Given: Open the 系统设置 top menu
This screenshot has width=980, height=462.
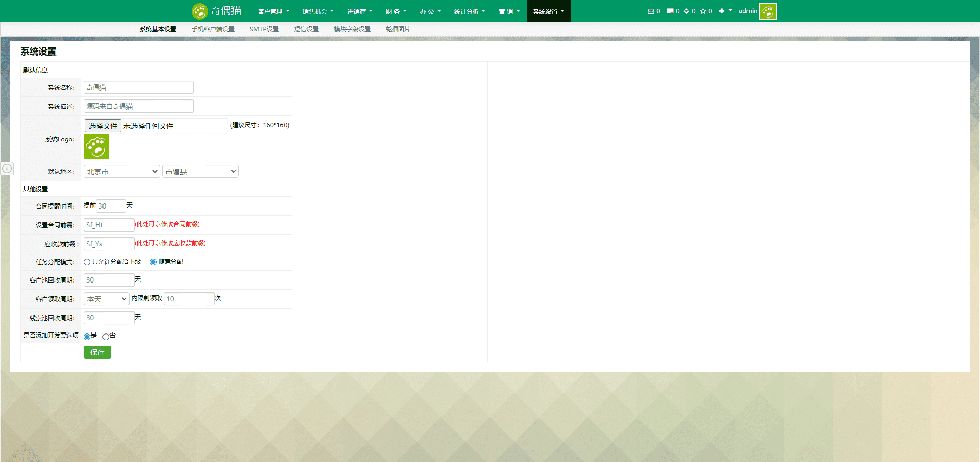Looking at the screenshot, I should coord(549,11).
